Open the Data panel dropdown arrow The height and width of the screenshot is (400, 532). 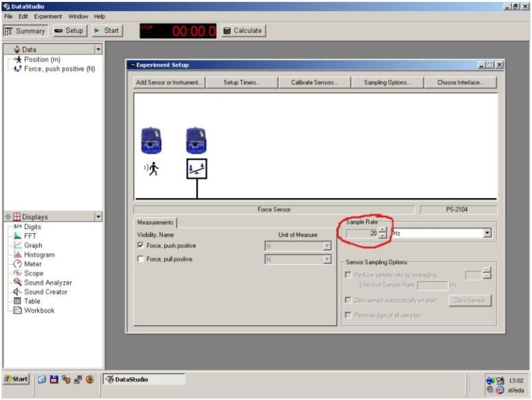[x=98, y=50]
